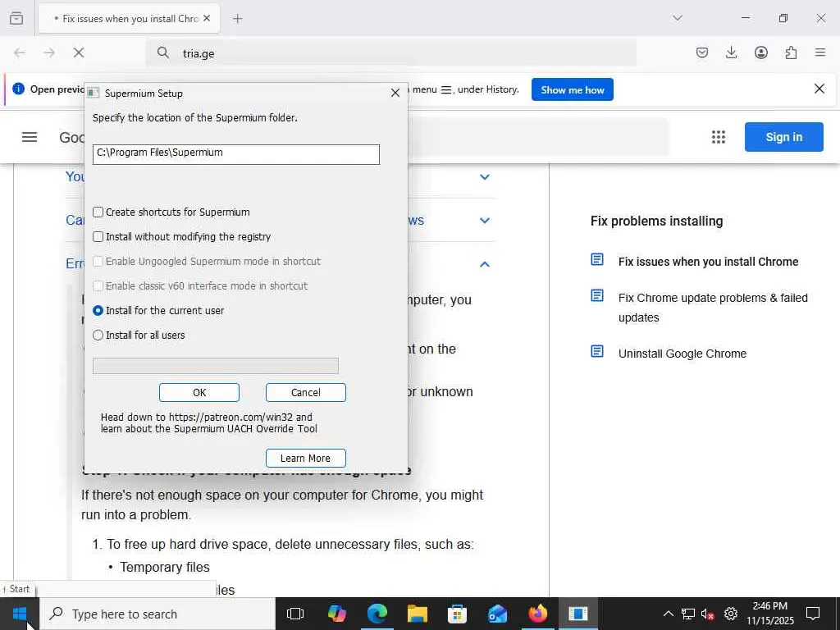Dismiss the info notification bar
The image size is (840, 630).
point(819,89)
